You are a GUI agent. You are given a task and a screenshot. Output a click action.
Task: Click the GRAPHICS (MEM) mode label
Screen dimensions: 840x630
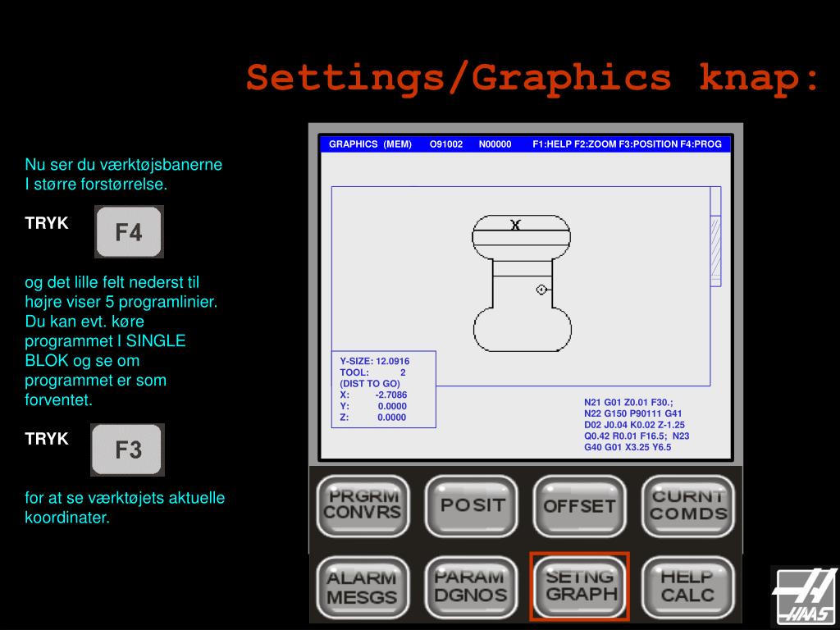pyautogui.click(x=370, y=144)
